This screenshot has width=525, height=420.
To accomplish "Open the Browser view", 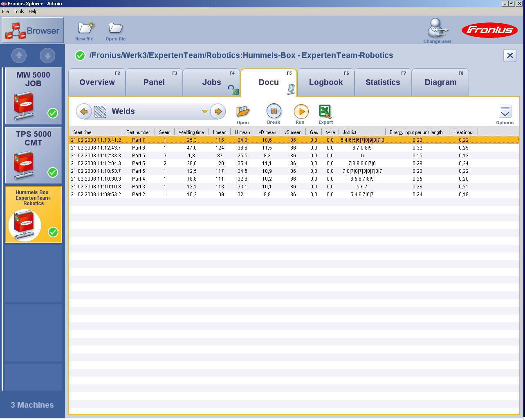I will coord(33,30).
